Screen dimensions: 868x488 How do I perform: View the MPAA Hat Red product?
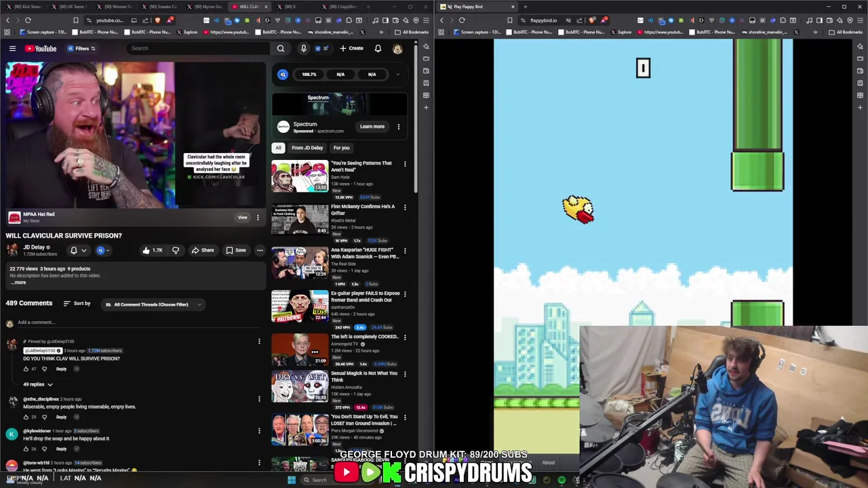242,218
